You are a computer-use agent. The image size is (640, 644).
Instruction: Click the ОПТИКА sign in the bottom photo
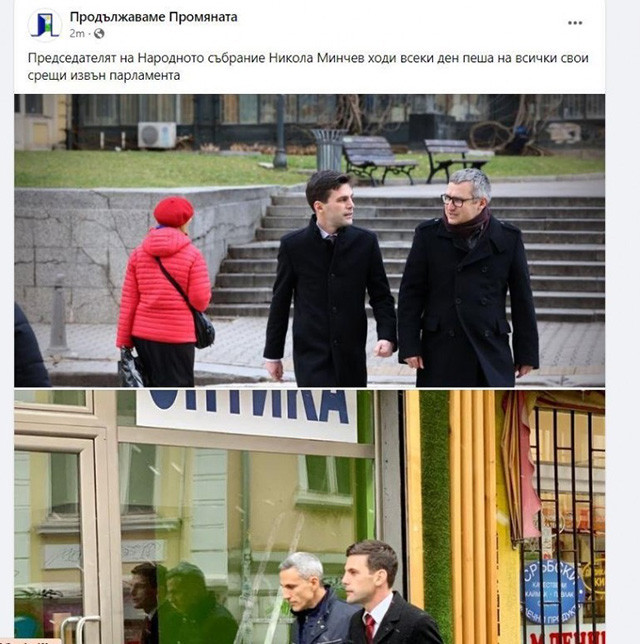[246, 413]
